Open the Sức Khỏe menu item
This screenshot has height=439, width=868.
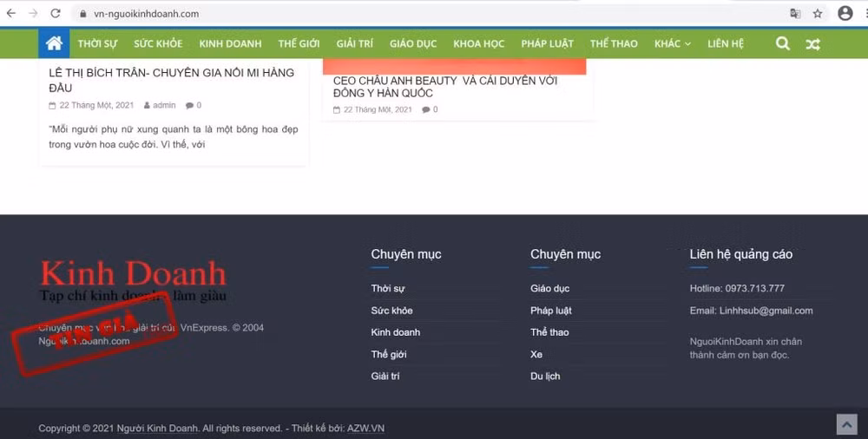click(x=158, y=43)
